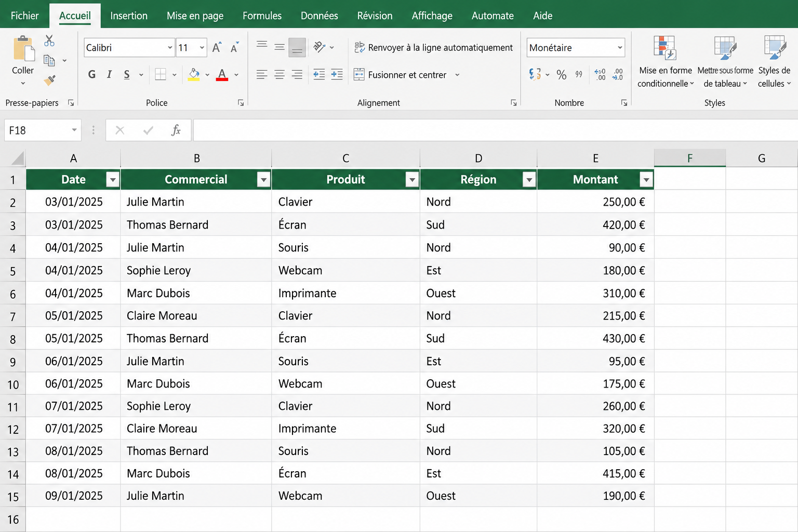Click the text orientation icon
Viewport: 798px width, 532px height.
(x=319, y=47)
